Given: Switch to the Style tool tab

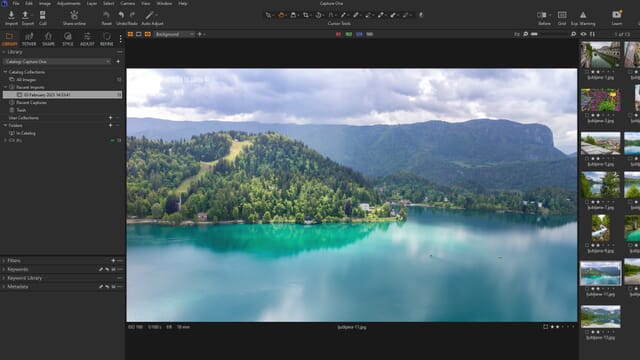Looking at the screenshot, I should pos(68,39).
